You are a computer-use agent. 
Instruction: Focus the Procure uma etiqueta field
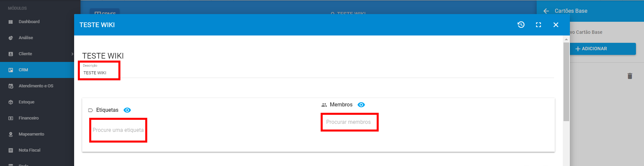coord(118,130)
